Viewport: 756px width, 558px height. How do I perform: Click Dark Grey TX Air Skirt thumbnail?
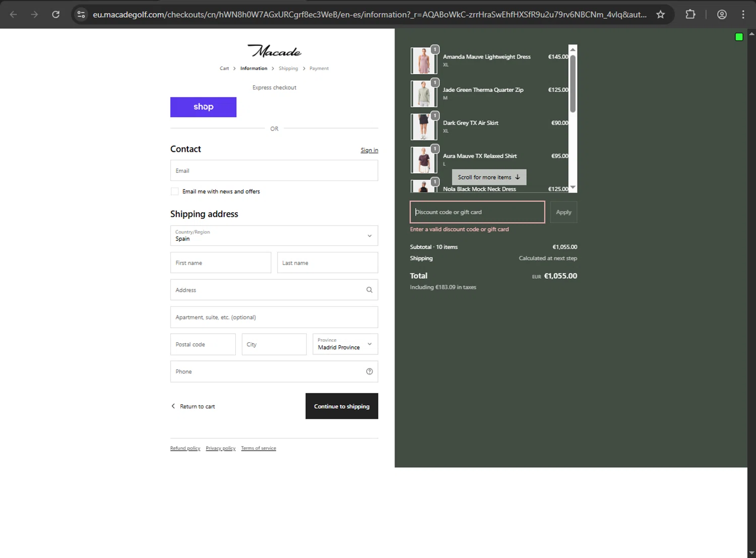click(x=423, y=127)
